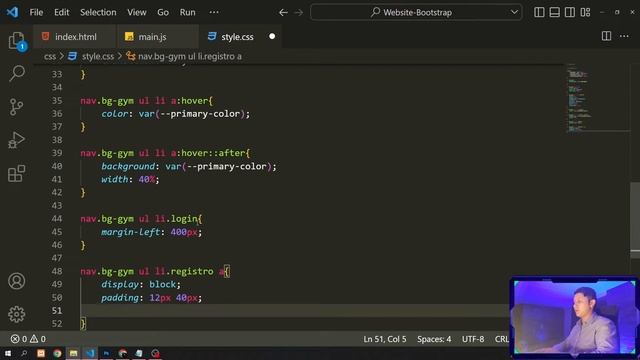Image resolution: width=640 pixels, height=360 pixels.
Task: Click the 'display: block;' line
Action: (x=141, y=284)
